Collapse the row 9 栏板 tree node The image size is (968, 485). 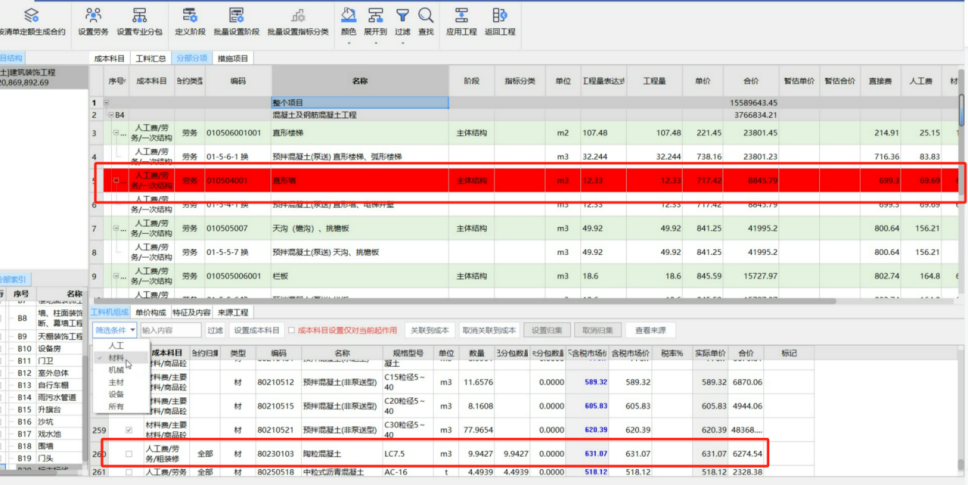[x=115, y=276]
